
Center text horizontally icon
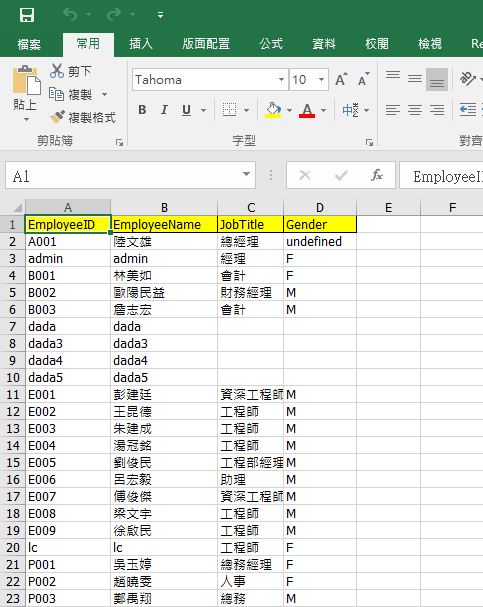click(x=415, y=110)
